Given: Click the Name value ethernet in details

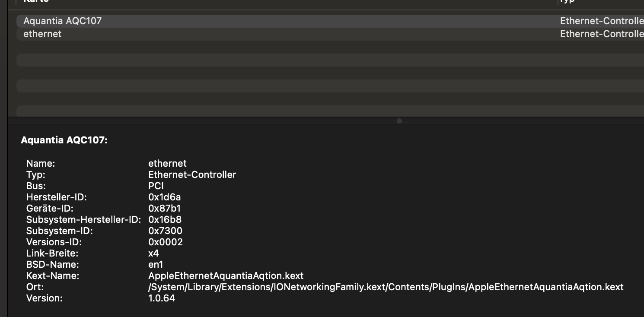Looking at the screenshot, I should coord(167,163).
